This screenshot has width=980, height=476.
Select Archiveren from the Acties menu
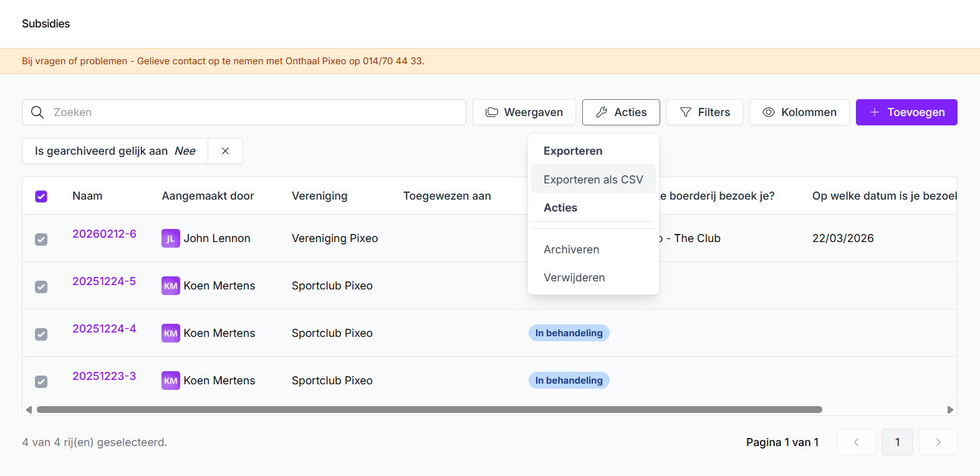point(571,250)
